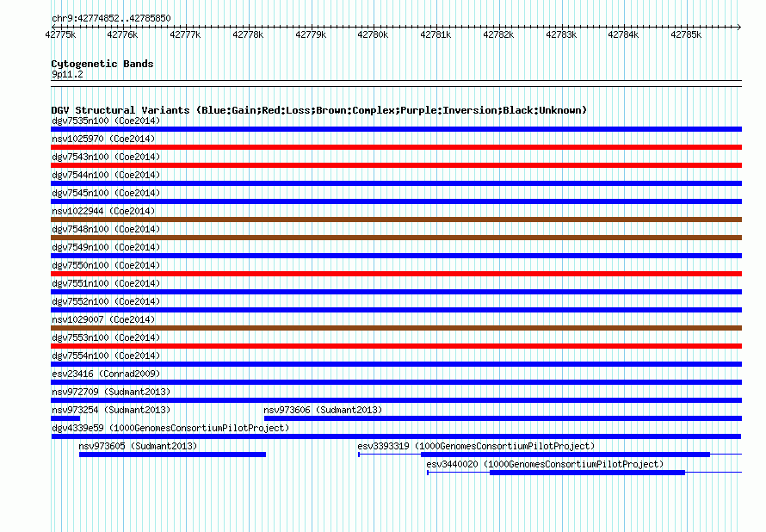The width and height of the screenshot is (766, 532).
Task: Open the dgv7548n100 (Coe2014) label
Action: pos(106,229)
